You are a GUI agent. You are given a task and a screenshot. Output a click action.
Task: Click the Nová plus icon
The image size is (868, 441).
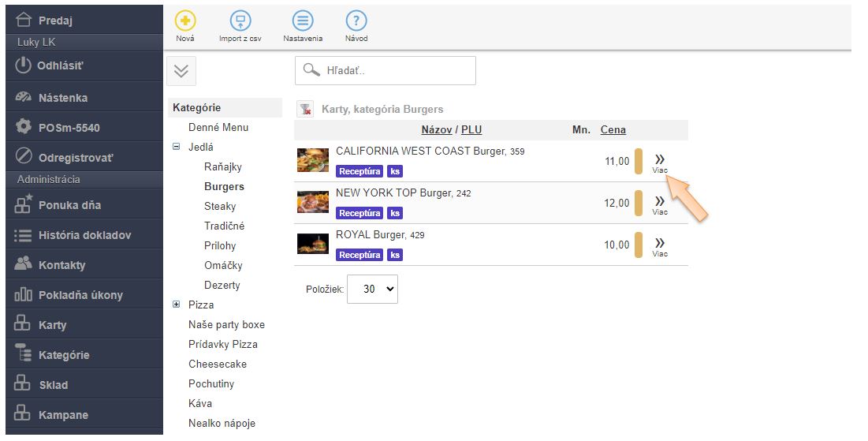[185, 22]
